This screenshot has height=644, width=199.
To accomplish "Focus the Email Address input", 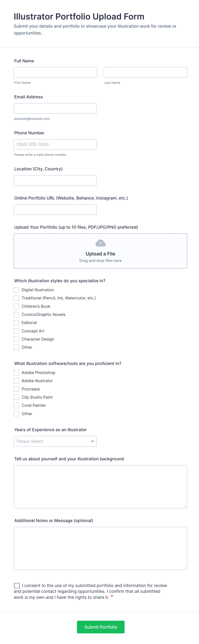I will tap(55, 108).
